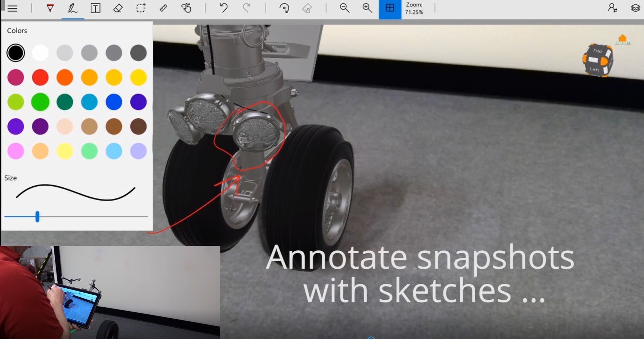
Task: Select the red marker annotation tool
Action: click(50, 8)
